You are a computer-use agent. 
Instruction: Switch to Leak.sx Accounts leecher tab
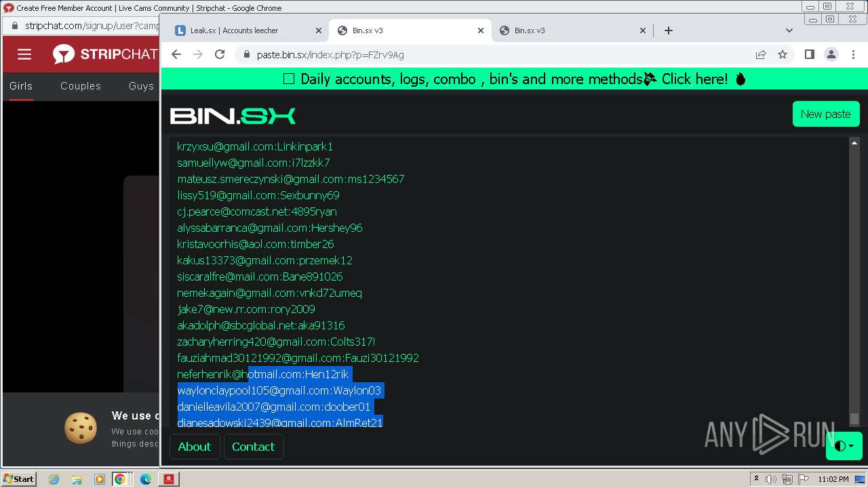[x=248, y=30]
